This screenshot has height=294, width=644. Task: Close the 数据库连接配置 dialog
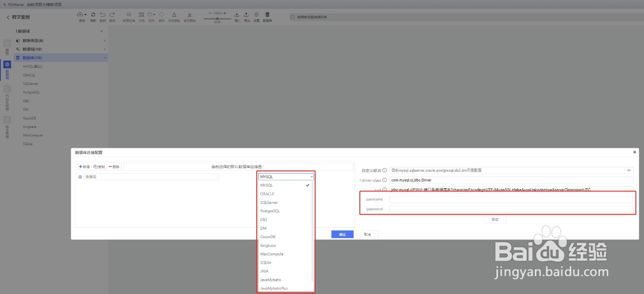coord(634,152)
